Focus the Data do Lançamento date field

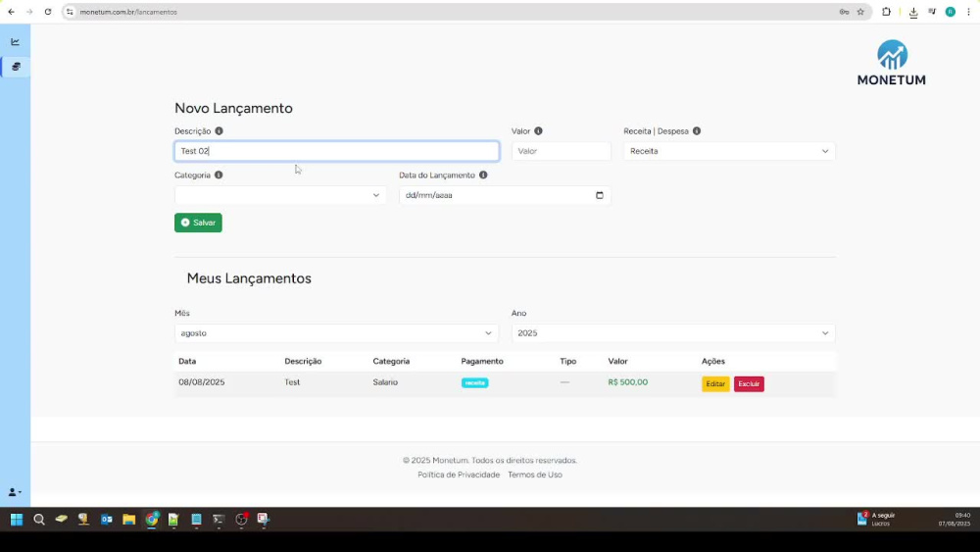pyautogui.click(x=505, y=195)
